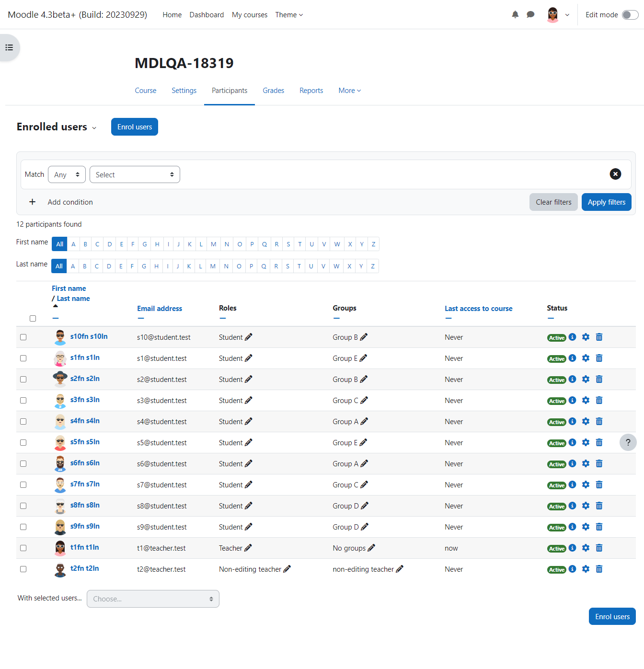Edit groups pencil for t2fn t2ln
Viewport: 644px width, 669px height.
point(400,569)
